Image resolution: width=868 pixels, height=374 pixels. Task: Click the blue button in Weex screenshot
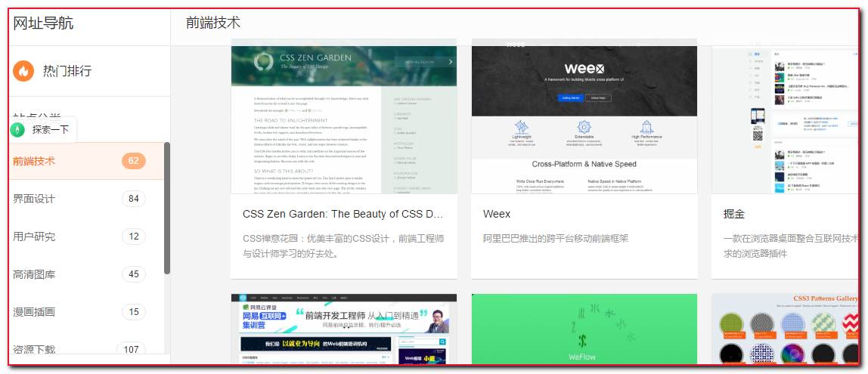pyautogui.click(x=570, y=98)
